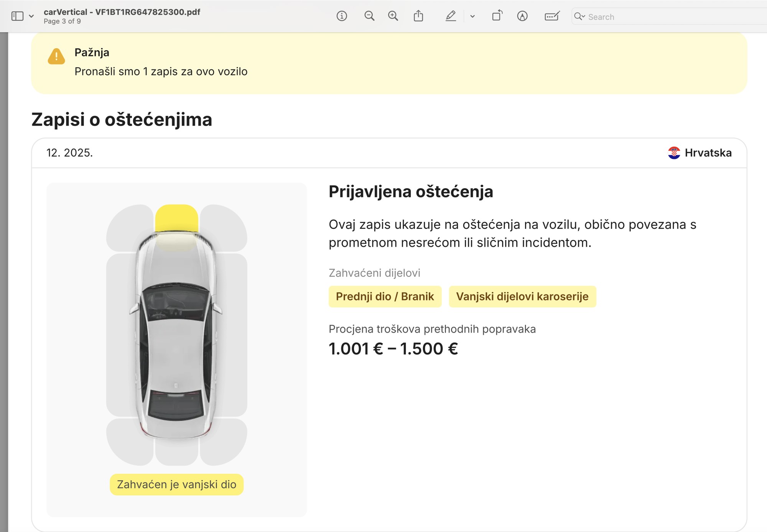This screenshot has height=532, width=767.
Task: Show the Markup toolbar
Action: (x=522, y=16)
